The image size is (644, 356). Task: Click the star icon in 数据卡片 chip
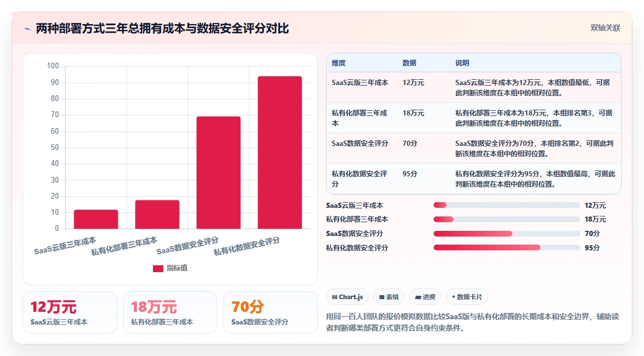point(454,296)
